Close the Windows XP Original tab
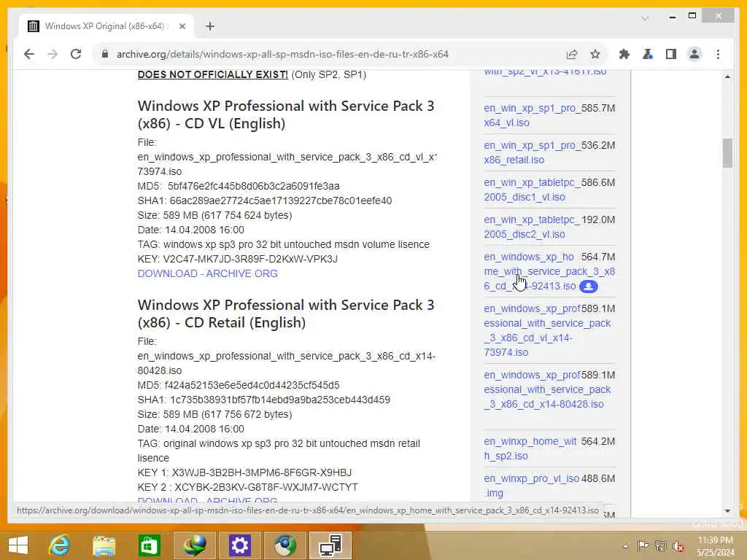747x560 pixels. pos(182,27)
